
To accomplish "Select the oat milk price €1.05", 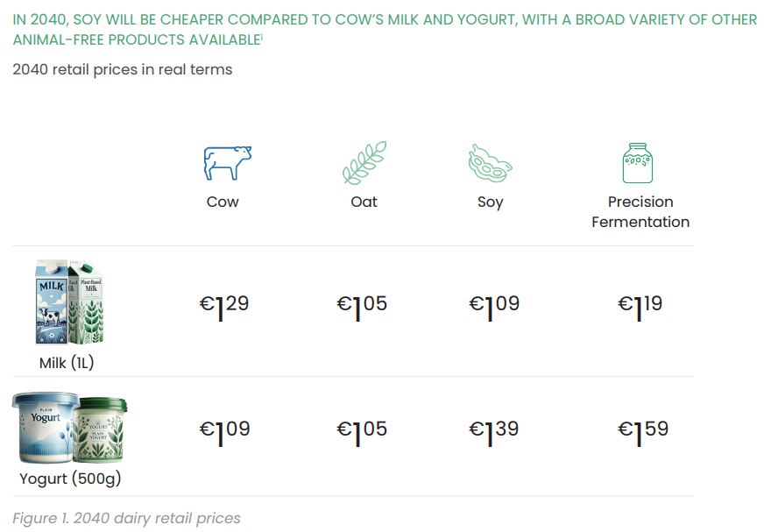I will [x=362, y=307].
